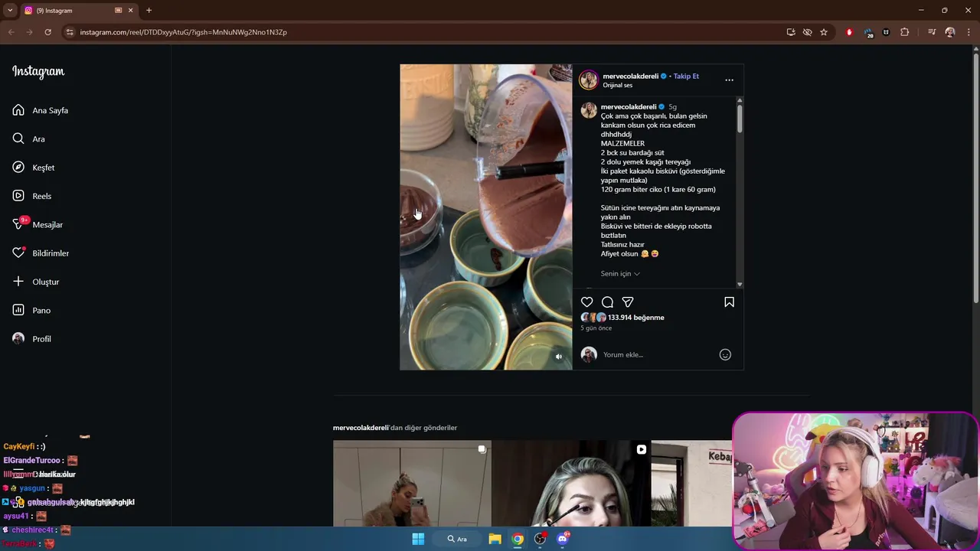Go back in Chrome
Screen dimensions: 980x551
coord(11,32)
